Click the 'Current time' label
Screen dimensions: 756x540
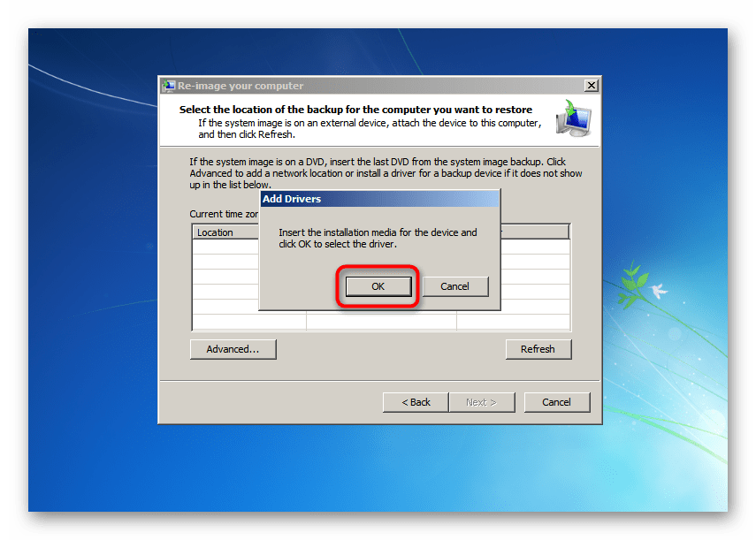click(224, 214)
